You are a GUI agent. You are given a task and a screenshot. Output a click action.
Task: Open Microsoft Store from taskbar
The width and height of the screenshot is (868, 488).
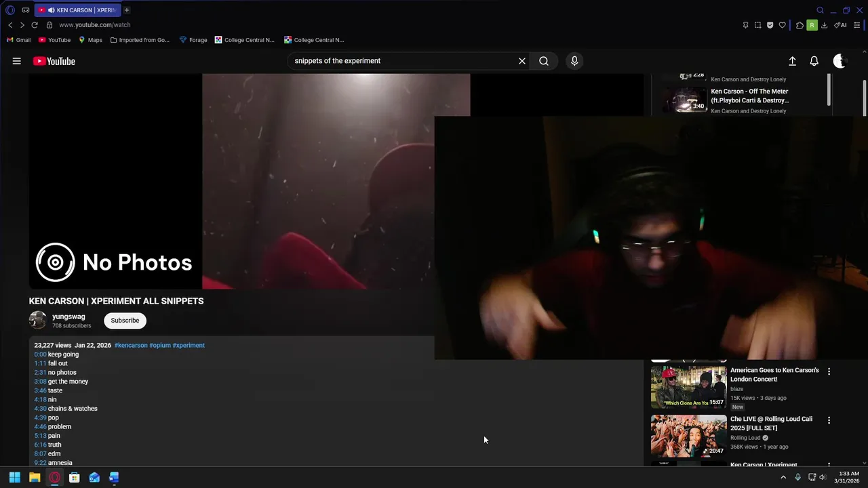point(75,477)
